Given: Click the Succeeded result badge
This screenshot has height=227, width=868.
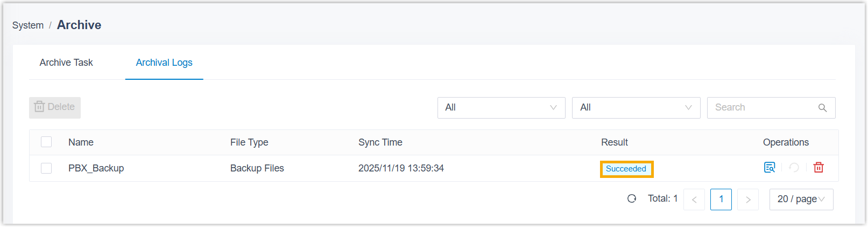Looking at the screenshot, I should coord(626,169).
